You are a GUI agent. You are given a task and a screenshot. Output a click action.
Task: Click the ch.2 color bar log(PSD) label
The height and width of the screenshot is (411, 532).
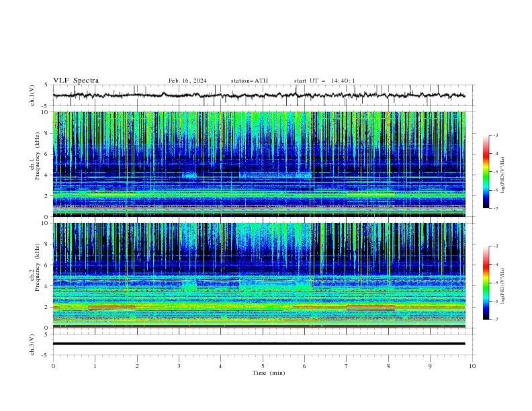pyautogui.click(x=503, y=285)
